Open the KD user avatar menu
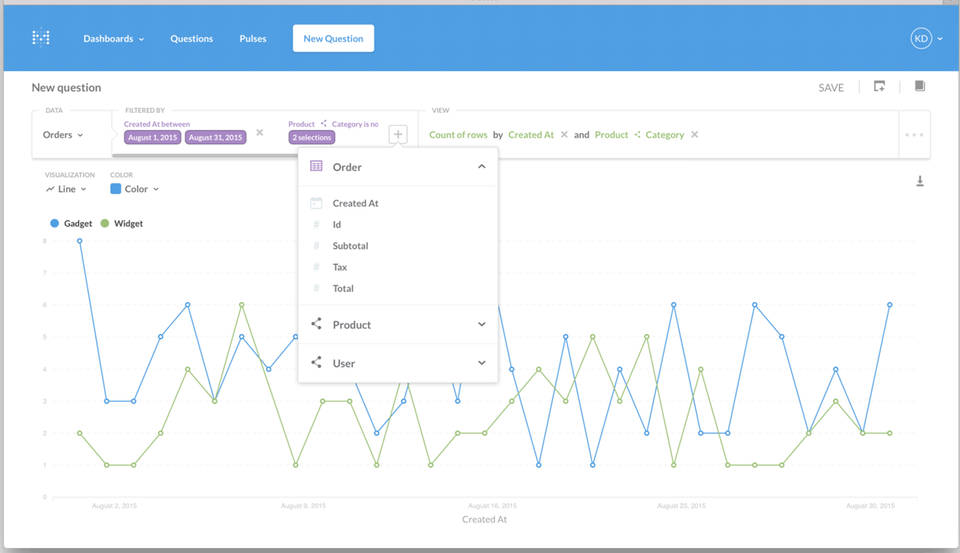The height and width of the screenshot is (553, 960). [921, 38]
